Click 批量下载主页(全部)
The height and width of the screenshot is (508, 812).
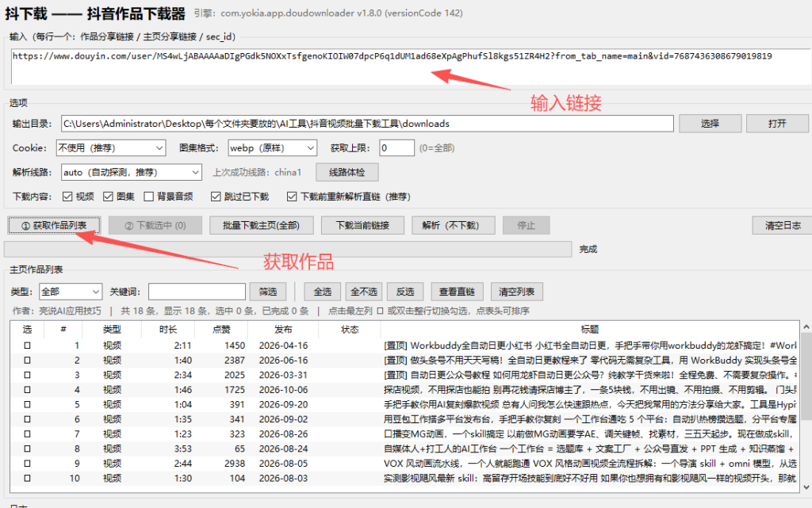[261, 226]
